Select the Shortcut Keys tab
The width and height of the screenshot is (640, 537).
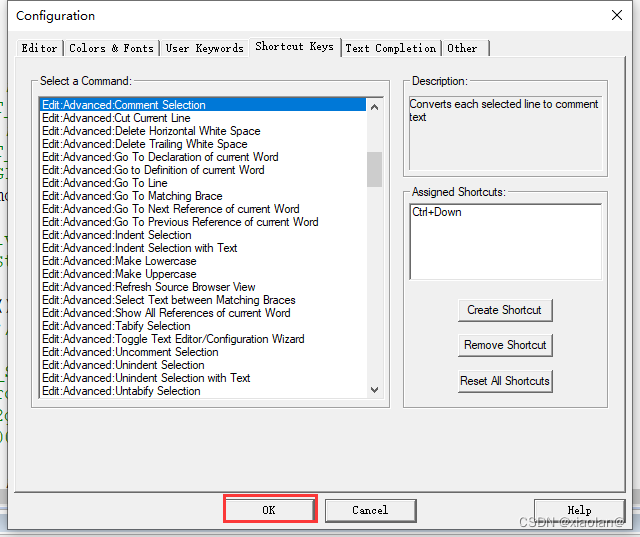coord(295,47)
